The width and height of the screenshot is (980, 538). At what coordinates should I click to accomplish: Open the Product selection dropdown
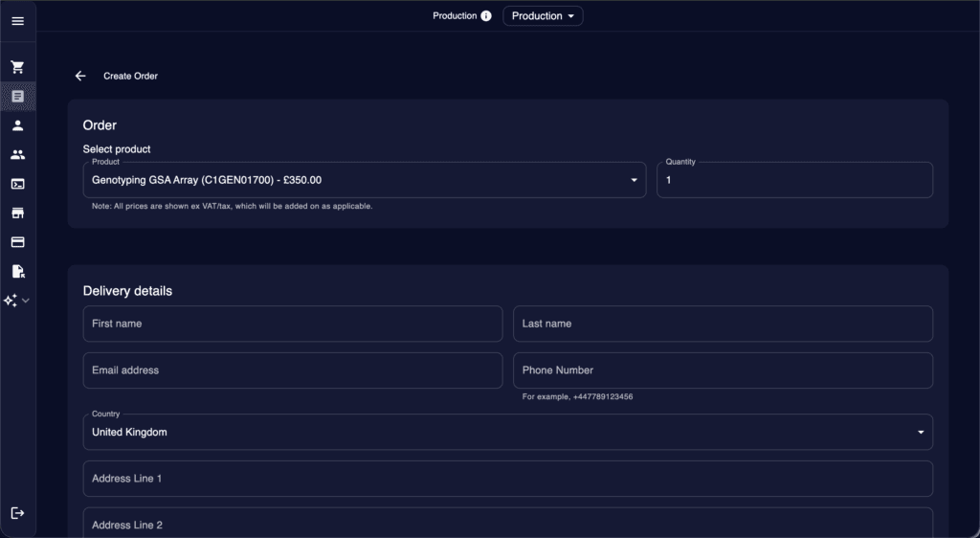365,180
